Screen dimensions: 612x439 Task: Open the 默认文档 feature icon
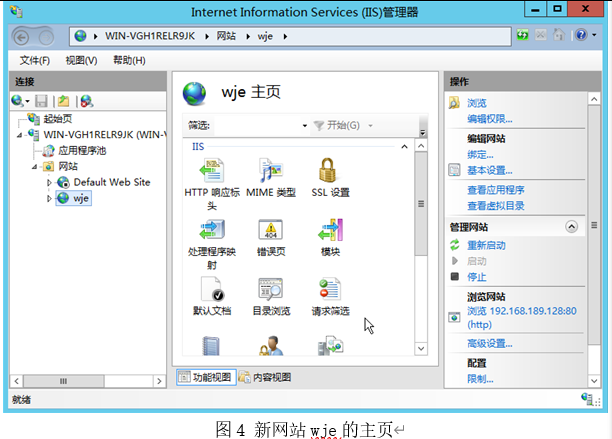[x=212, y=289]
